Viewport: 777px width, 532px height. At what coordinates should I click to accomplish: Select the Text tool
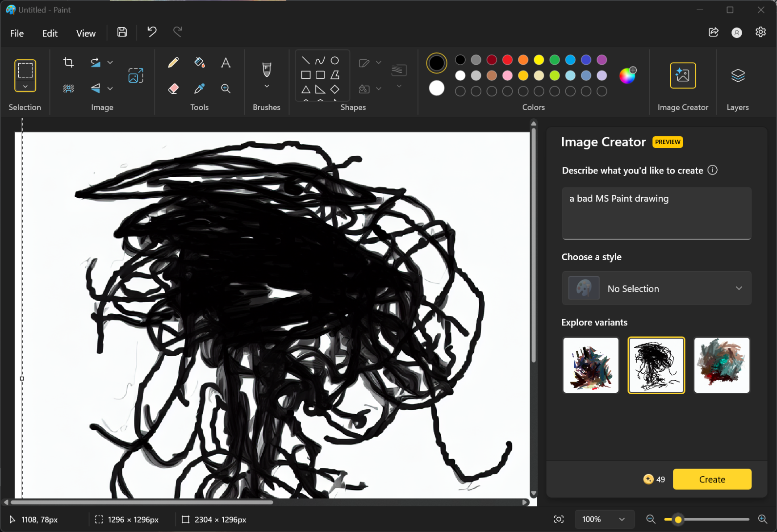pos(226,62)
